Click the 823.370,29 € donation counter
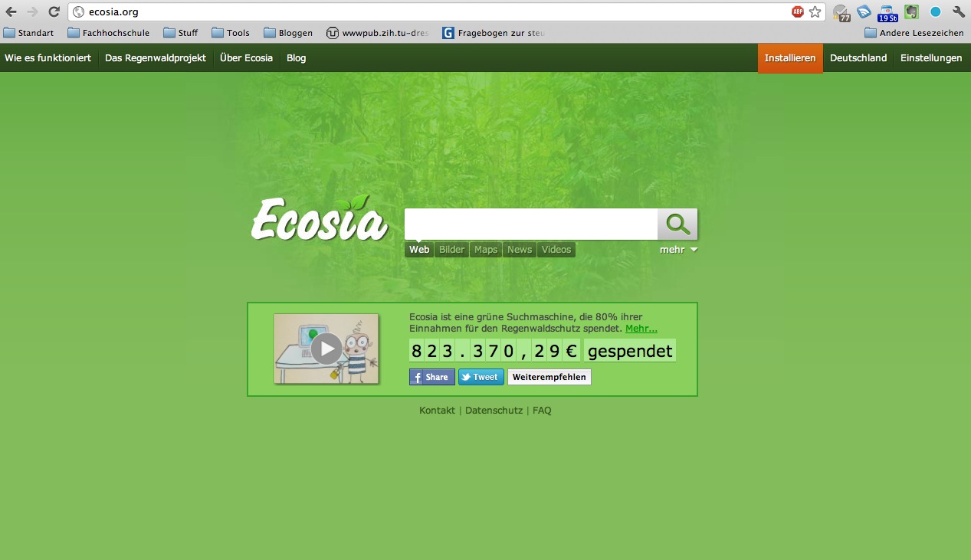 click(495, 351)
